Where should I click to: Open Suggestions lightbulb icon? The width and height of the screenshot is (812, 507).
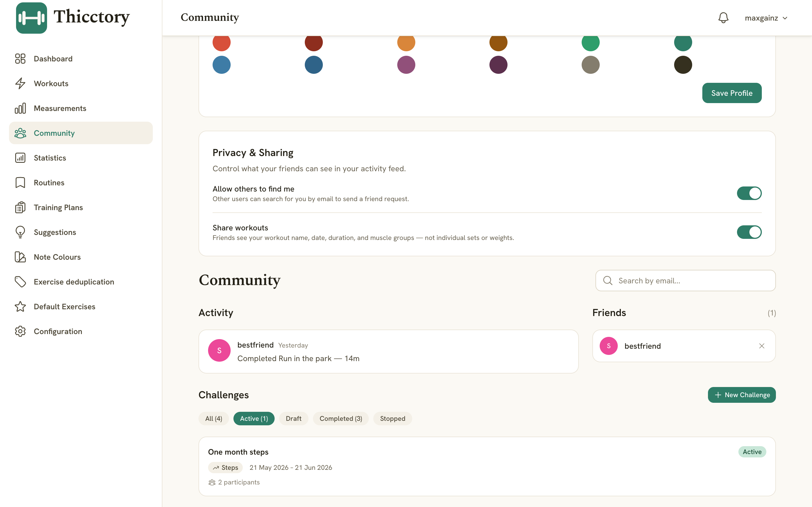coord(20,232)
